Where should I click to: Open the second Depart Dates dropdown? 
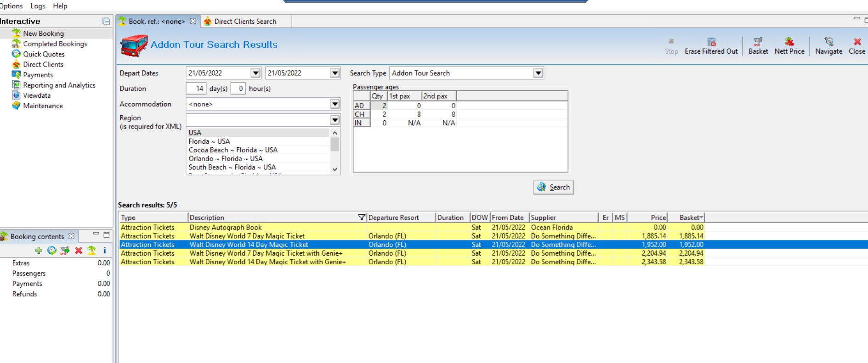tap(335, 73)
